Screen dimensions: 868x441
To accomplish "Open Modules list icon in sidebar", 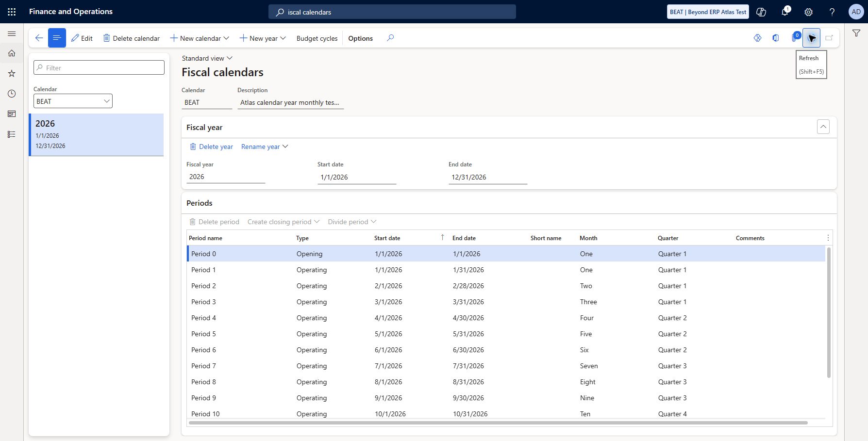I will (12, 134).
